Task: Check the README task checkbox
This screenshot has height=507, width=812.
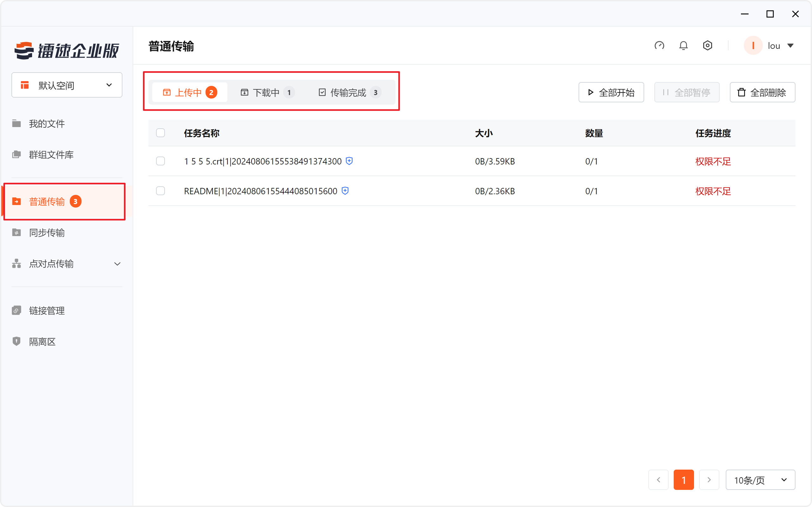Action: (x=160, y=191)
